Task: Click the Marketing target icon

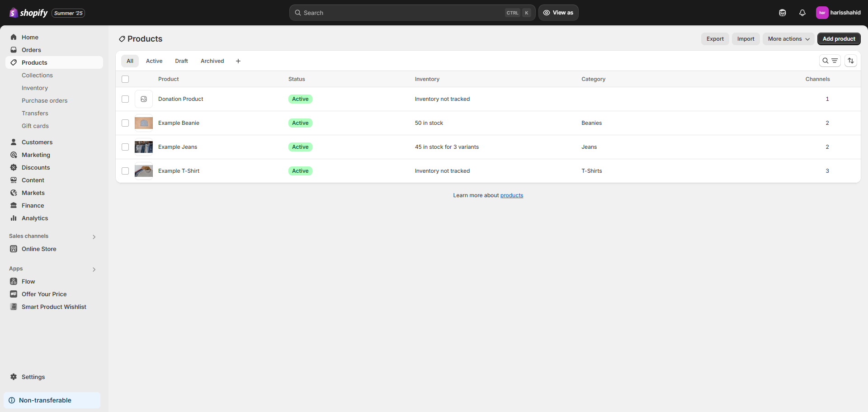Action: pos(14,155)
